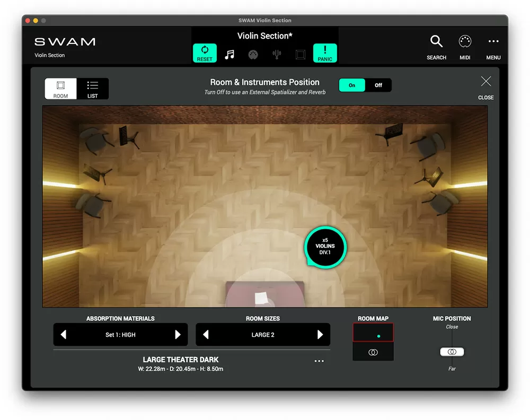
Task: Open the room spatializer square icon
Action: pyautogui.click(x=301, y=54)
